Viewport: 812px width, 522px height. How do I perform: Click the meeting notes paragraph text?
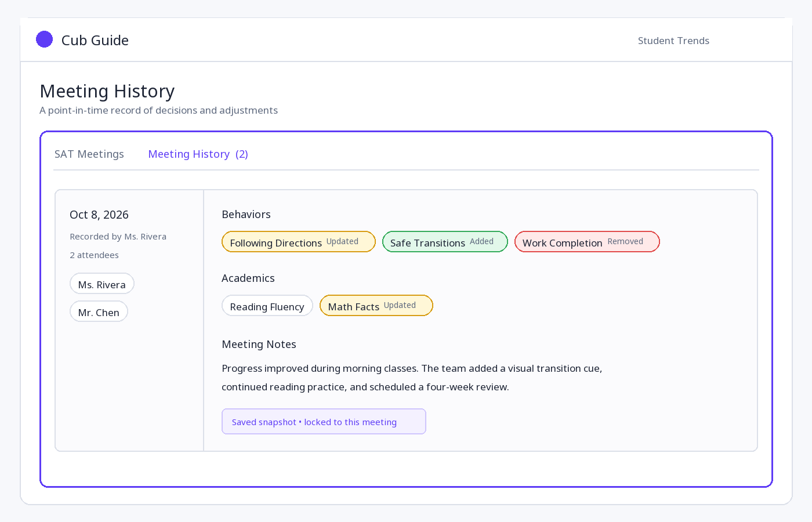[x=412, y=378]
